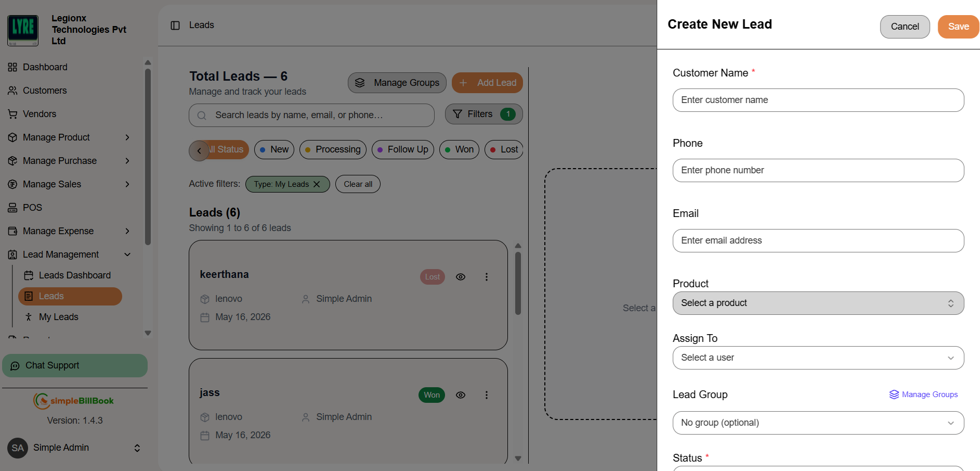Open the Chat Support button

click(x=75, y=365)
